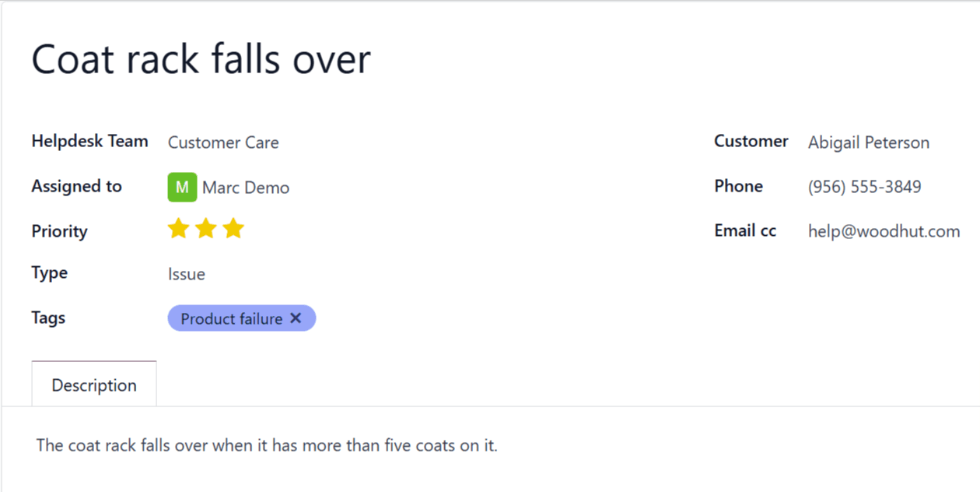The height and width of the screenshot is (492, 980).
Task: Select the third priority star
Action: (x=233, y=229)
